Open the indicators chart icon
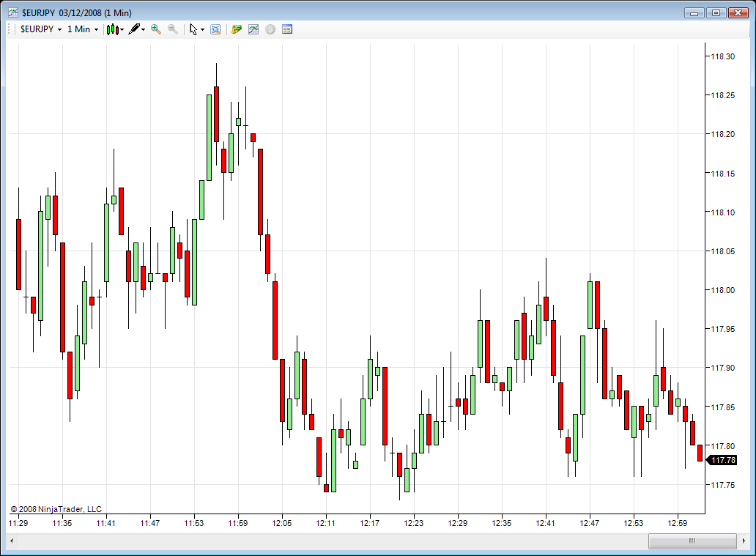Viewport: 756px width, 556px height. coord(253,29)
